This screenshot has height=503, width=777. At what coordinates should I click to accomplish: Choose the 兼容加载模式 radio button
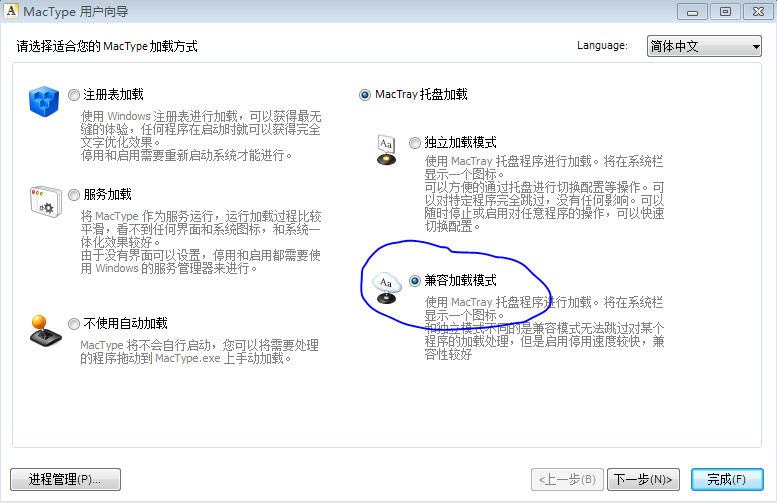coord(415,281)
